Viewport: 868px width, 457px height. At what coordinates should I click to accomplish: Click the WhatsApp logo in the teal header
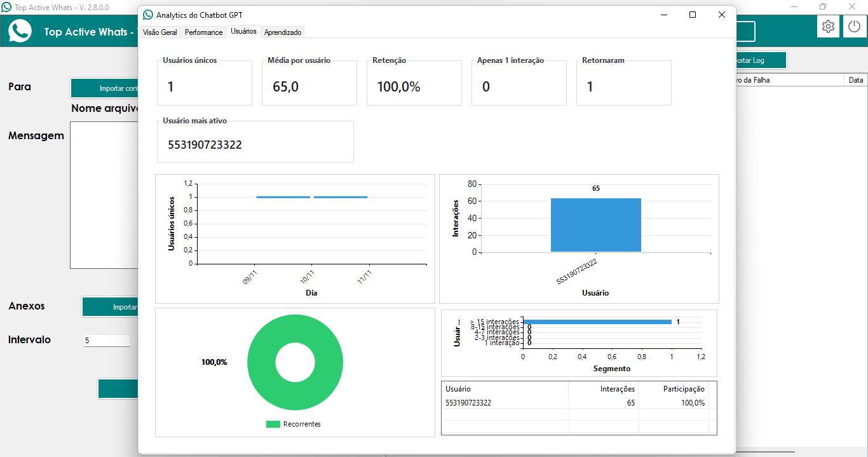20,31
